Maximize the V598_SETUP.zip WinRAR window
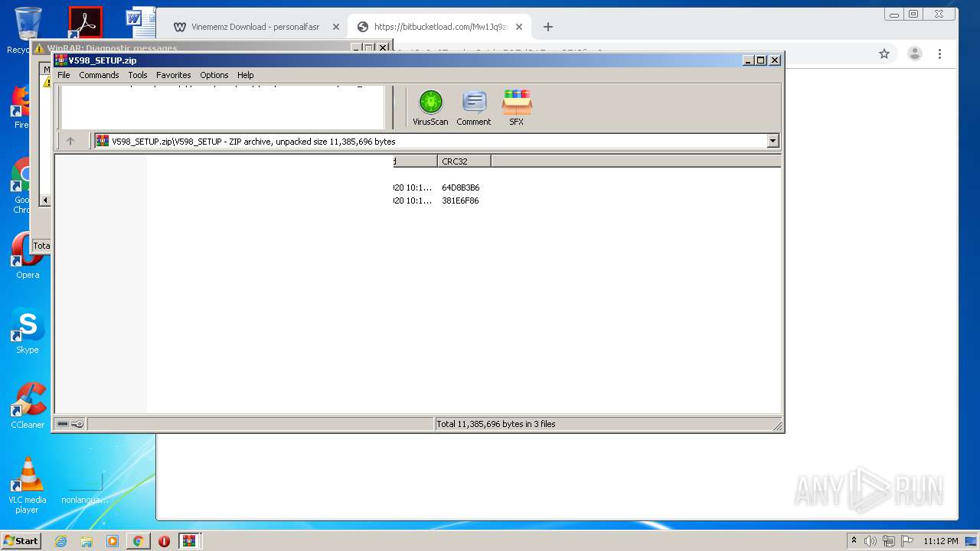The width and height of the screenshot is (980, 551). [761, 60]
